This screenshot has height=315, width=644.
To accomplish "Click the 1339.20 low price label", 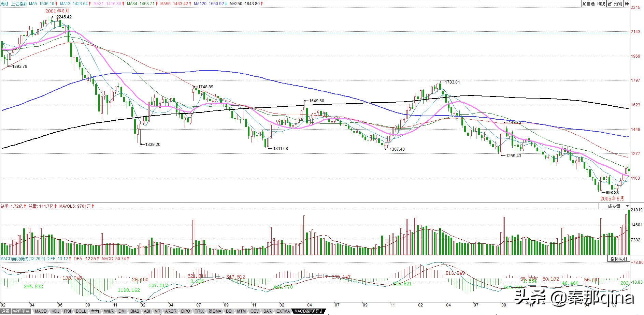I will point(153,145).
